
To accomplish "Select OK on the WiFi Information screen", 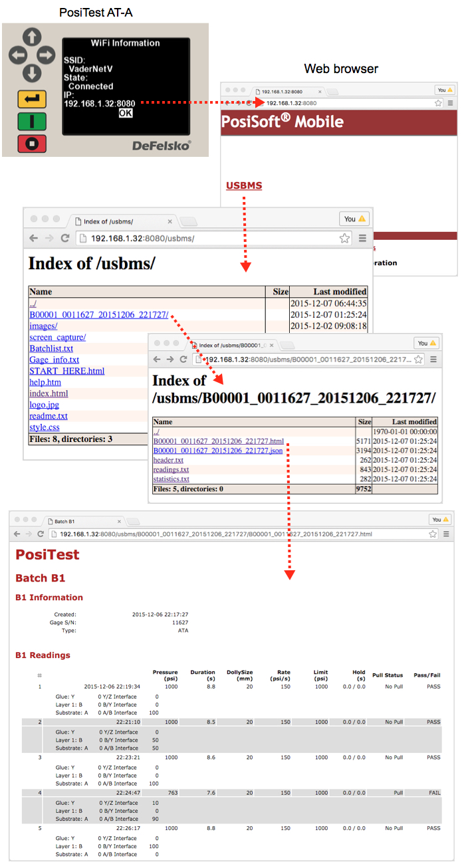I will click(126, 113).
